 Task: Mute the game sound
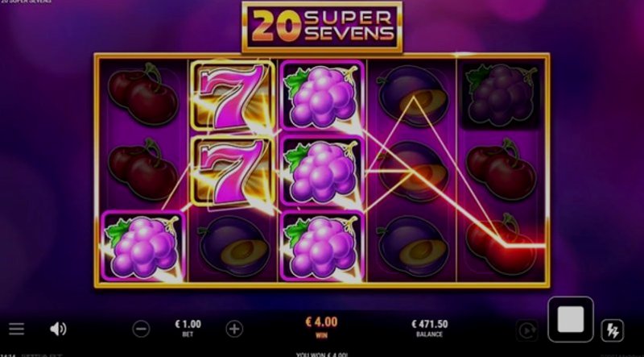coord(58,329)
